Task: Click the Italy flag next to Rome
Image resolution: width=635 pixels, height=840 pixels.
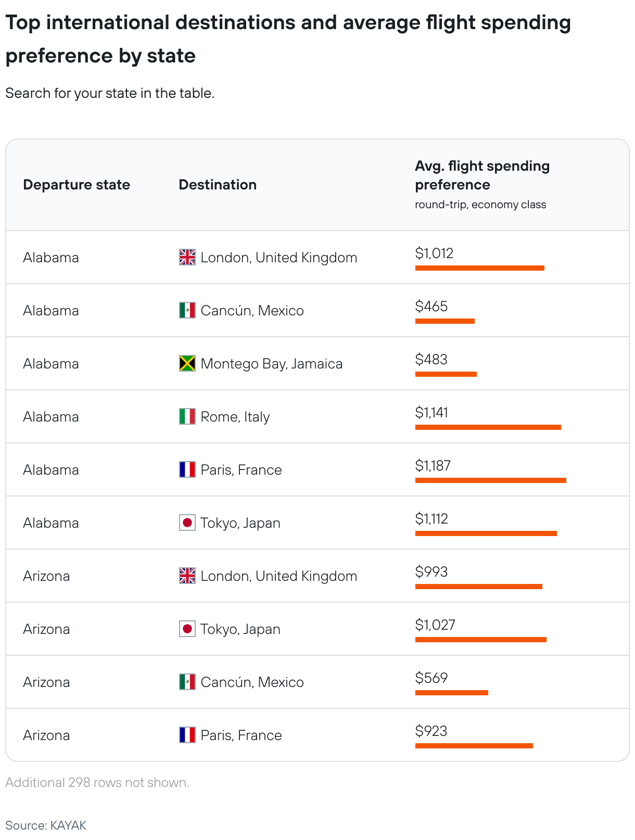Action: [x=187, y=416]
